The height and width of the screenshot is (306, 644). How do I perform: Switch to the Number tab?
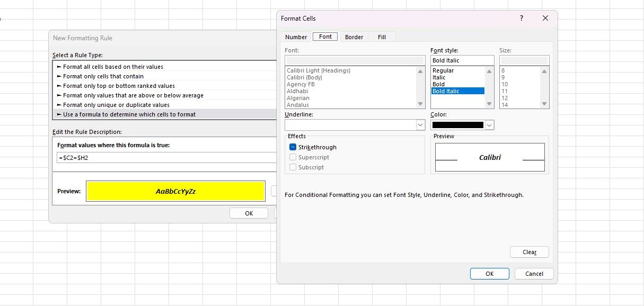click(295, 37)
